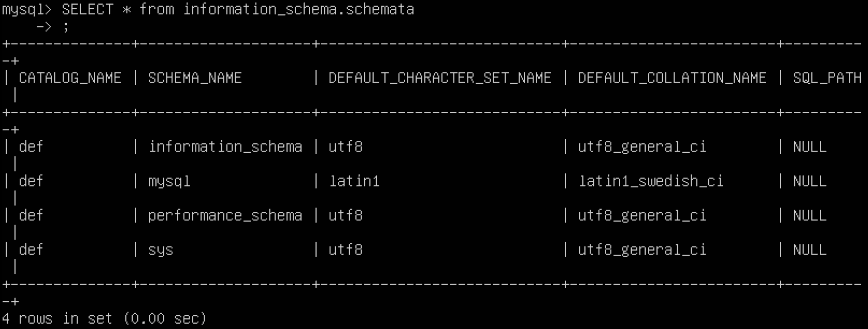Click the DEFAULT_CHARACTER_SET_NAME column header
Image resolution: width=868 pixels, height=329 pixels.
coord(440,78)
